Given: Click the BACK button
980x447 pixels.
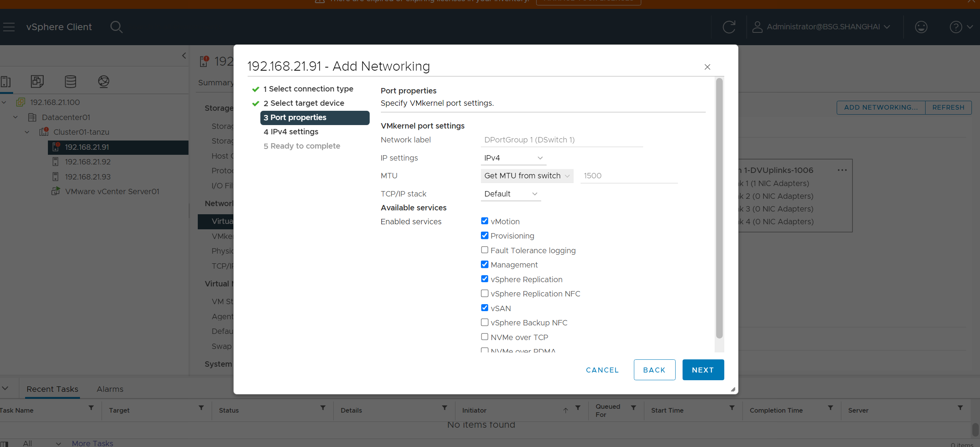Looking at the screenshot, I should pyautogui.click(x=654, y=370).
